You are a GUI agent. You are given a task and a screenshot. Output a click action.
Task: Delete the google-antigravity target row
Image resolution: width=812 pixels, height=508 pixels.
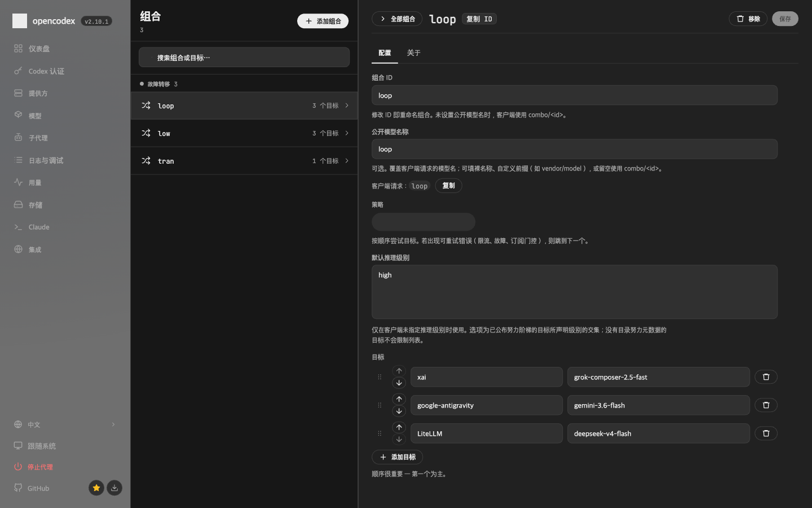766,405
